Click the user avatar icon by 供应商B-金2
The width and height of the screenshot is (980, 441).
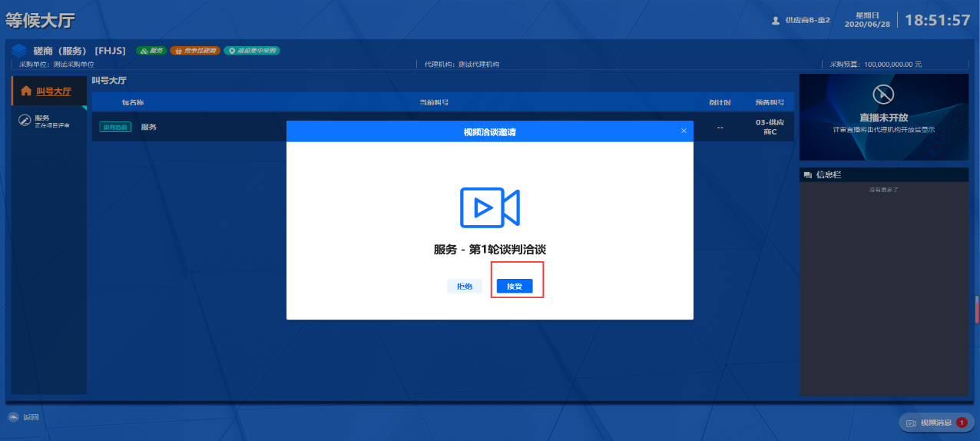[776, 21]
